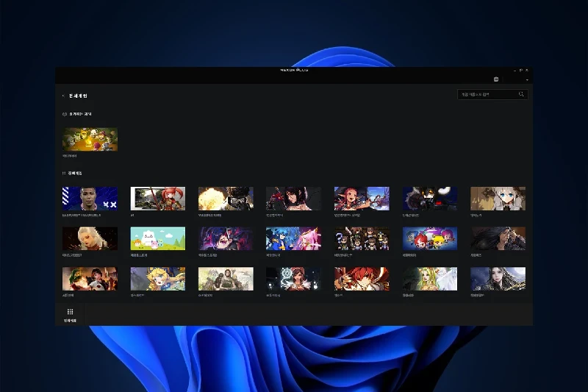The width and height of the screenshot is (588, 392).
Task: Select the game with the red-haired girl and monitor
Action: point(158,198)
